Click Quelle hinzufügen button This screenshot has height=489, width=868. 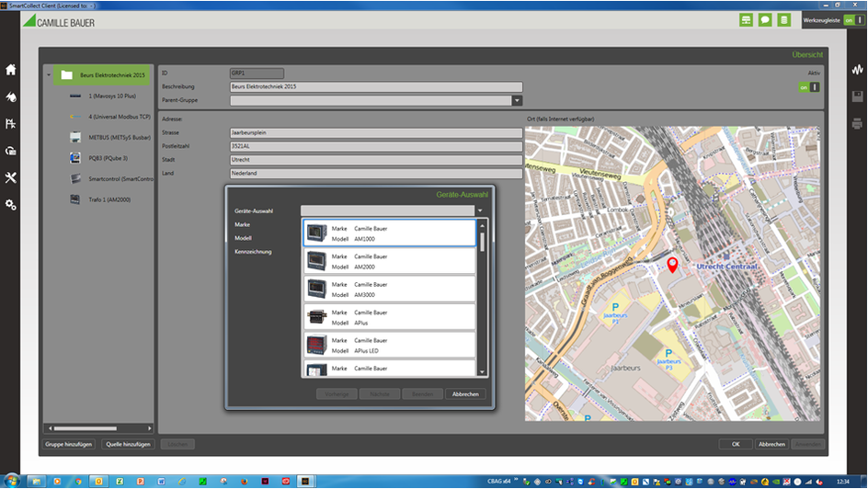point(128,444)
